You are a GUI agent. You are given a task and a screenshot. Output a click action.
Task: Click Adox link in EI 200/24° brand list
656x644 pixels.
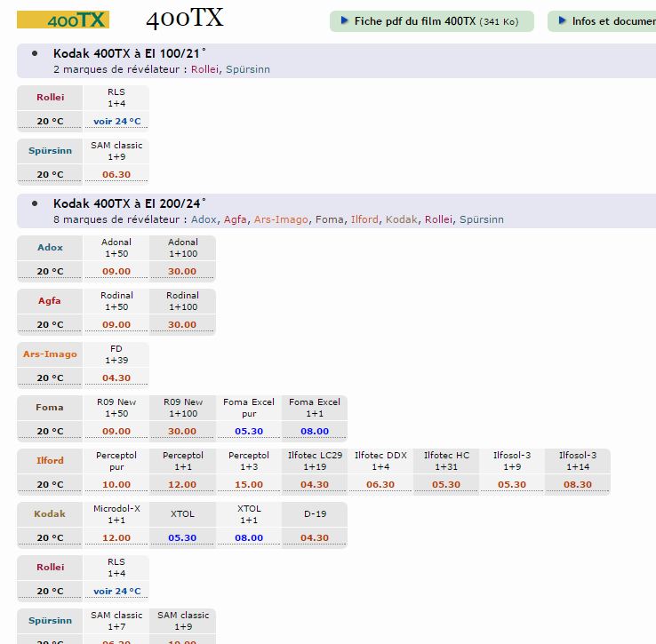[x=204, y=219]
